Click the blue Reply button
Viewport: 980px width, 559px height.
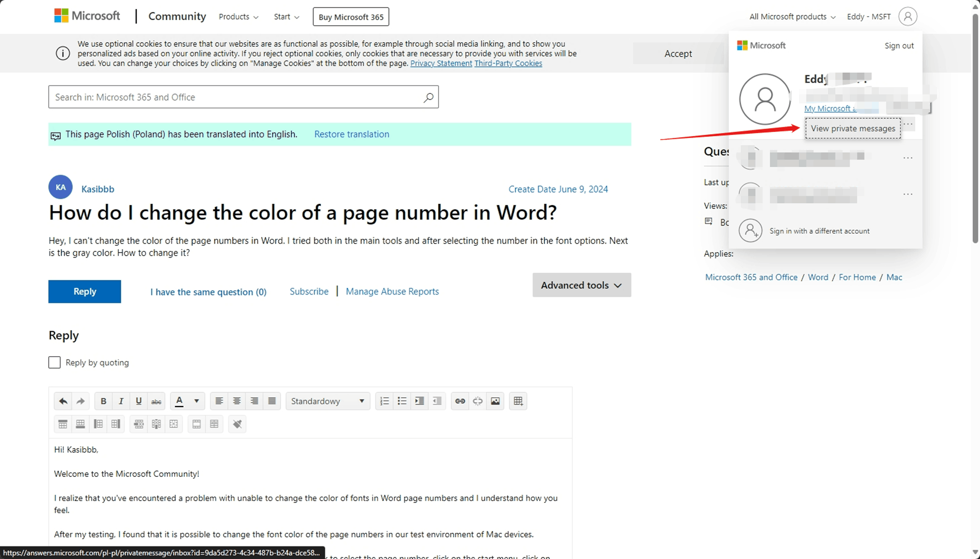pos(84,292)
